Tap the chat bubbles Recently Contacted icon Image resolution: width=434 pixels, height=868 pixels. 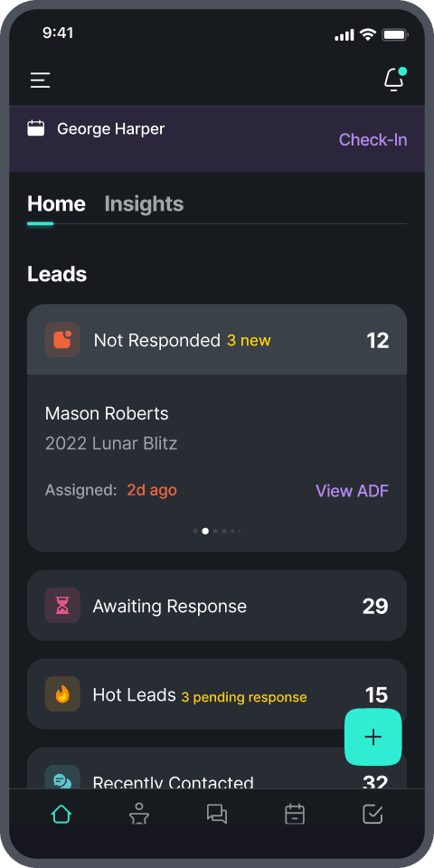coord(62,778)
